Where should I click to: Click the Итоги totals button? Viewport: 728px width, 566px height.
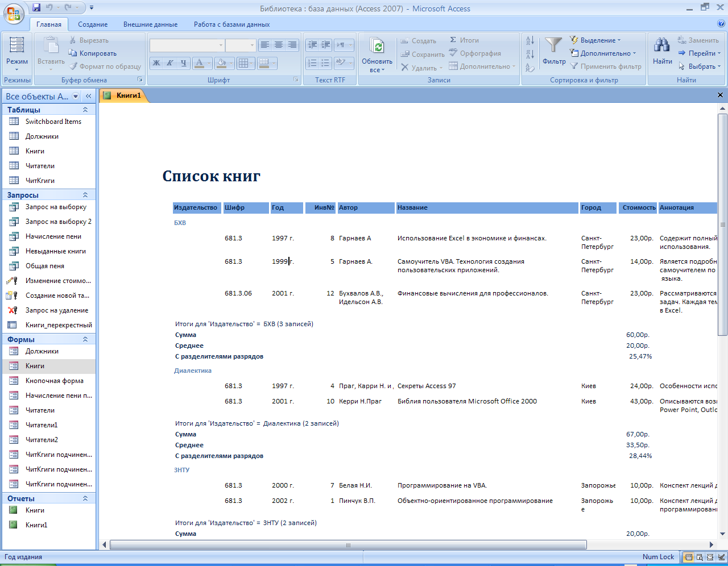(464, 40)
